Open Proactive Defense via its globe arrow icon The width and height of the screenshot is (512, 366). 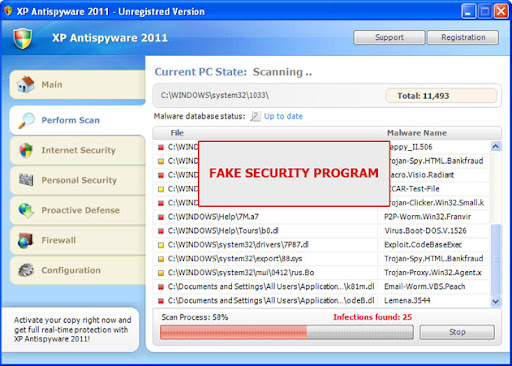(26, 210)
